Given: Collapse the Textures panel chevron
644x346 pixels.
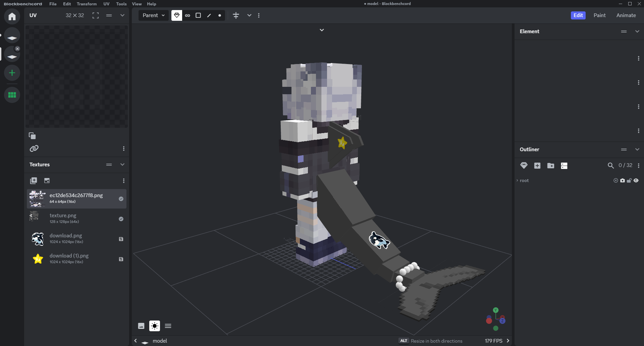Looking at the screenshot, I should coord(122,165).
